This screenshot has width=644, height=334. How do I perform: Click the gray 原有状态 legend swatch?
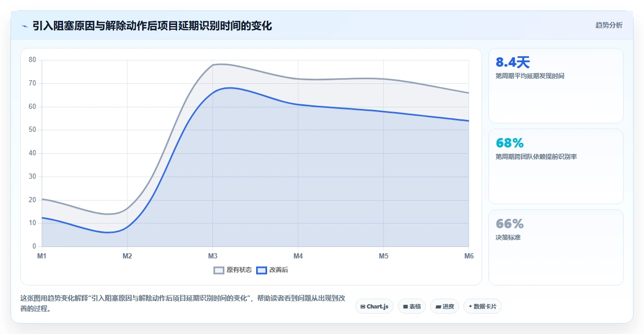tap(219, 270)
